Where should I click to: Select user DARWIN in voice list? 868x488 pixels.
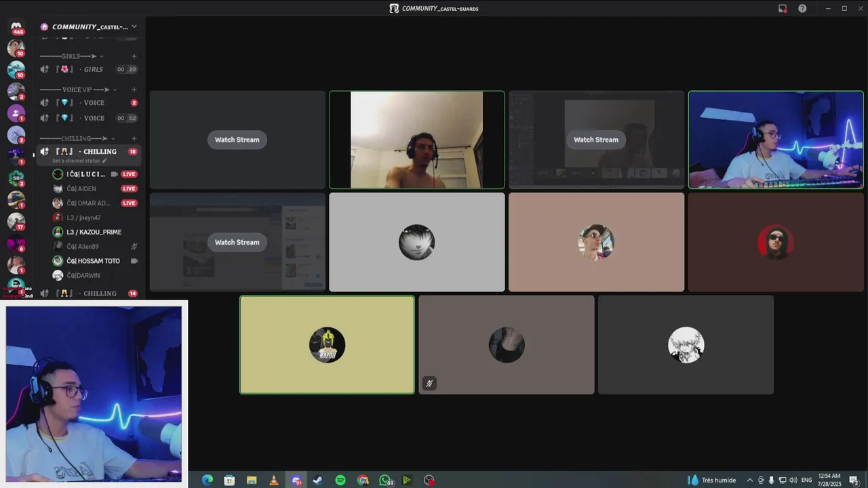tap(95, 275)
